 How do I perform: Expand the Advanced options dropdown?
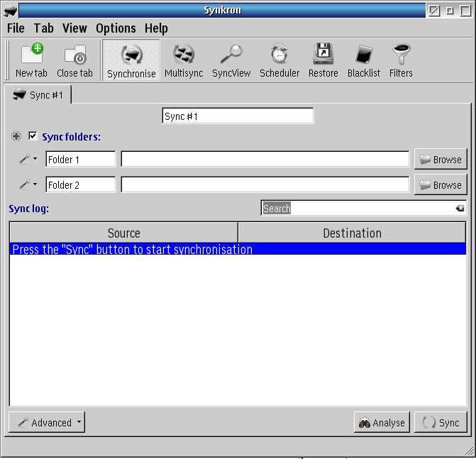click(x=47, y=422)
